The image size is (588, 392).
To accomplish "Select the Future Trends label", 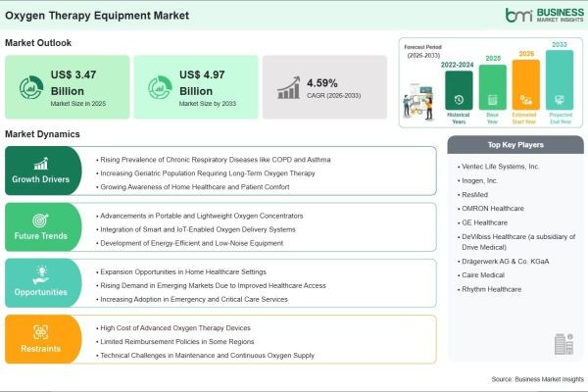I will pos(40,236).
